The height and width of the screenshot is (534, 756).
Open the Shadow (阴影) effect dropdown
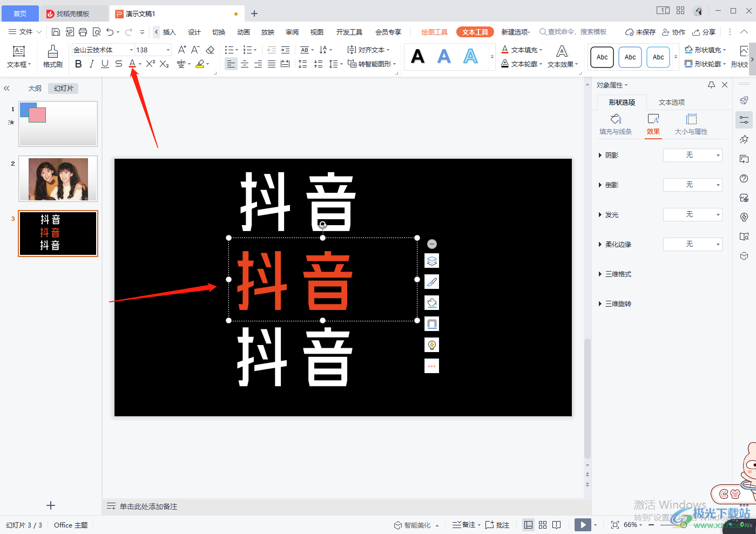(693, 155)
